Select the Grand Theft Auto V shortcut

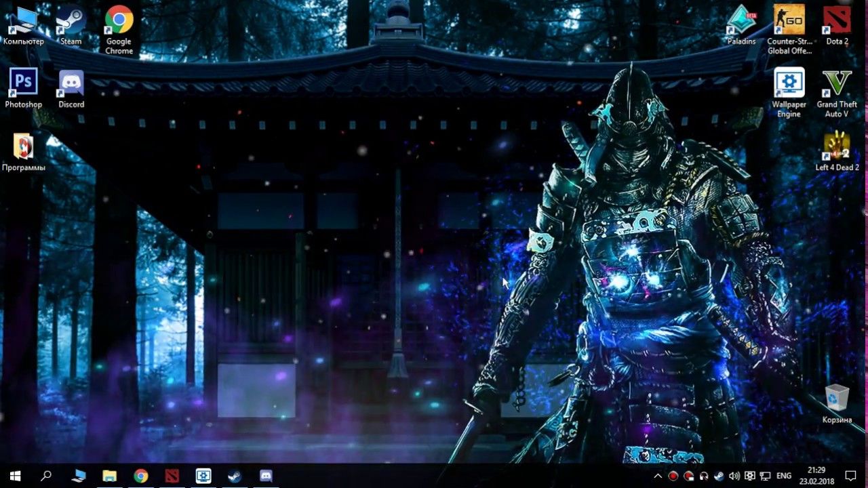pos(837,93)
